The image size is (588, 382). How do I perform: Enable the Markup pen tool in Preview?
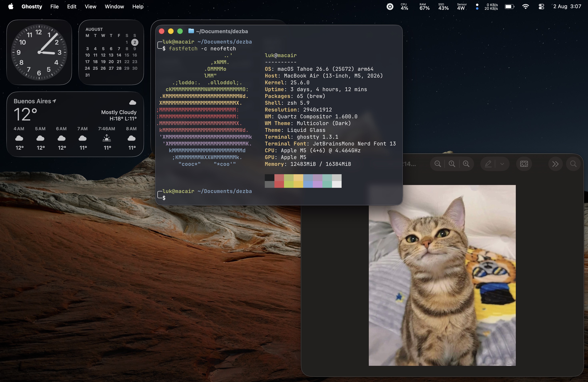[488, 164]
